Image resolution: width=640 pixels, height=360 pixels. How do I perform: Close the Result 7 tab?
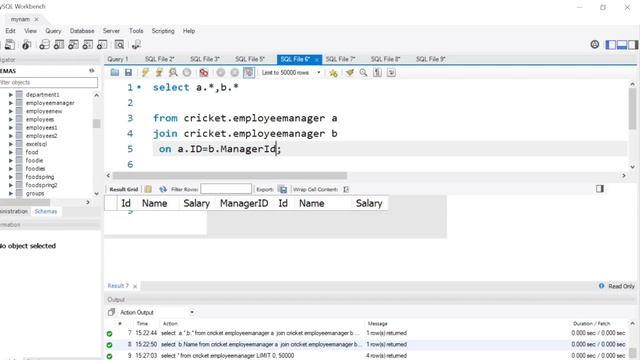coord(135,286)
